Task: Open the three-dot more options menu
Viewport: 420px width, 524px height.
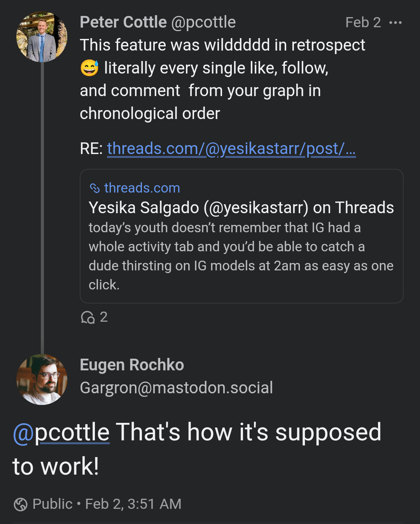Action: [x=395, y=23]
